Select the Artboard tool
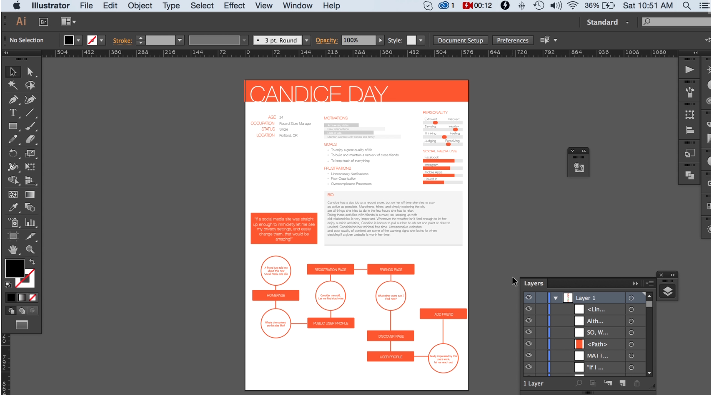 (x=13, y=236)
